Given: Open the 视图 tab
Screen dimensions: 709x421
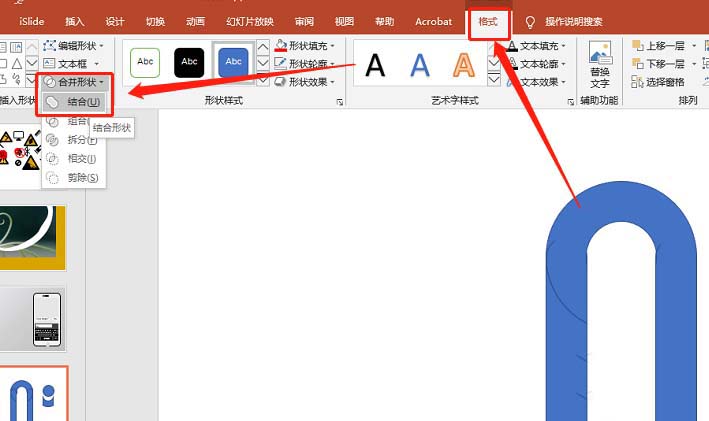Looking at the screenshot, I should (344, 22).
